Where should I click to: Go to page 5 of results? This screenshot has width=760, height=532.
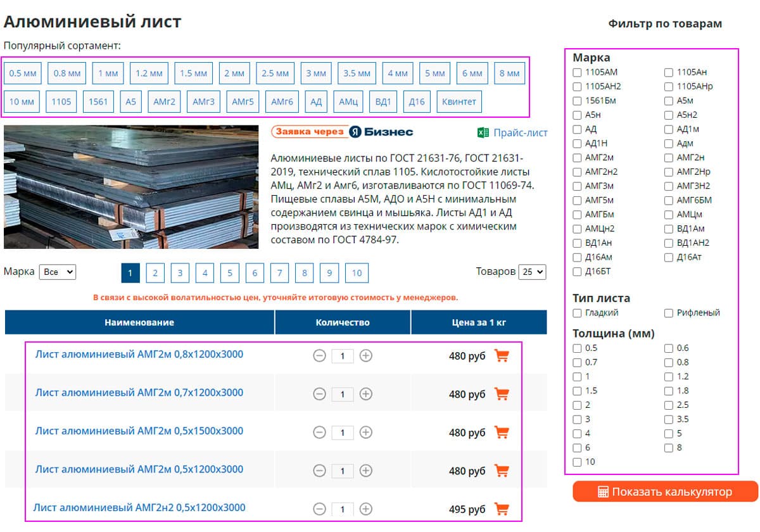click(230, 273)
